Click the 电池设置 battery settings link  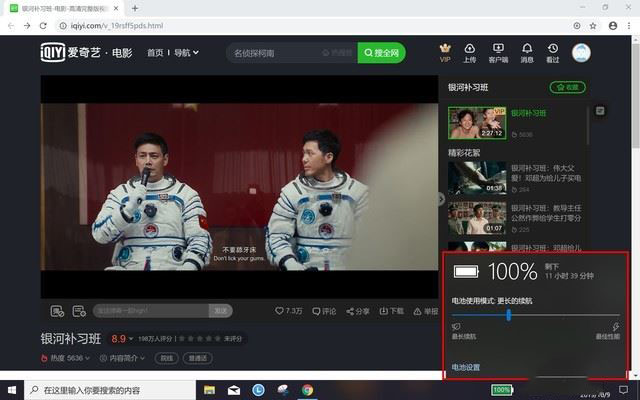466,367
